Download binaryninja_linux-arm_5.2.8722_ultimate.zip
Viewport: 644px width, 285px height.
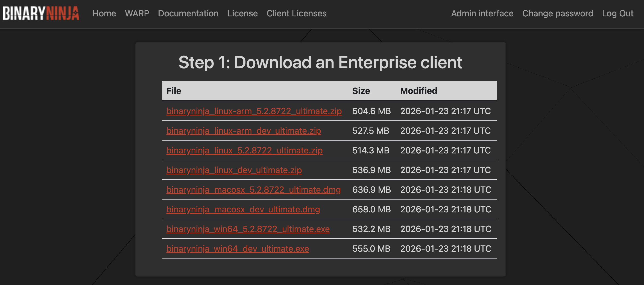(254, 111)
